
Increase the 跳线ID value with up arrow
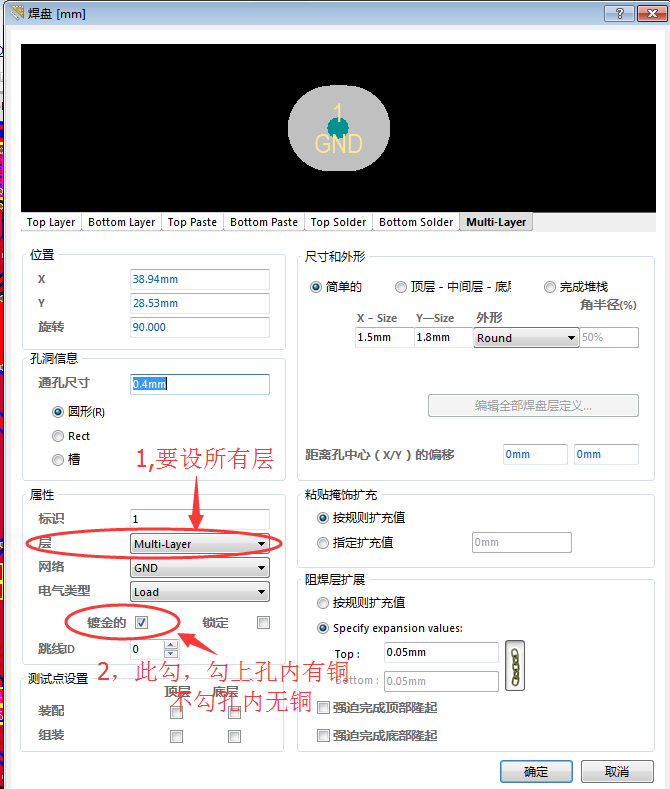170,644
